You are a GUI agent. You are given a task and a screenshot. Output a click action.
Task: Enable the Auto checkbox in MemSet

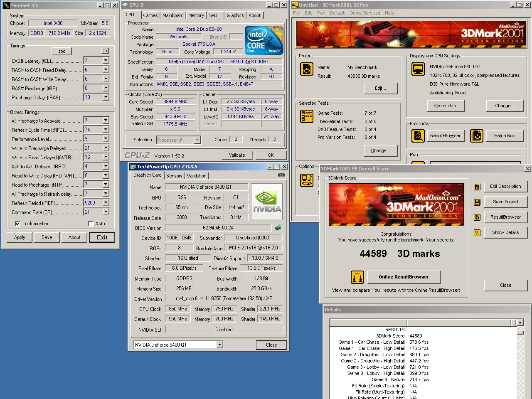coord(91,224)
